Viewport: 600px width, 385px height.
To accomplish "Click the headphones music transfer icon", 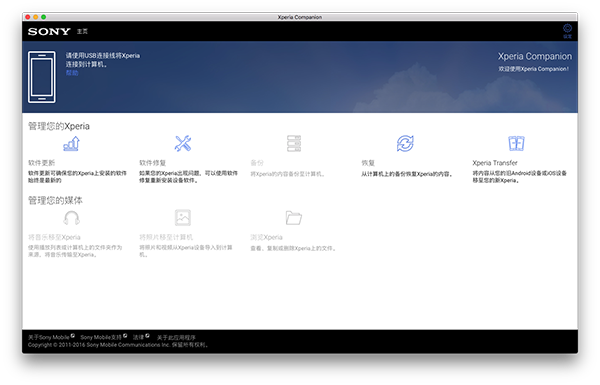I will click(72, 218).
